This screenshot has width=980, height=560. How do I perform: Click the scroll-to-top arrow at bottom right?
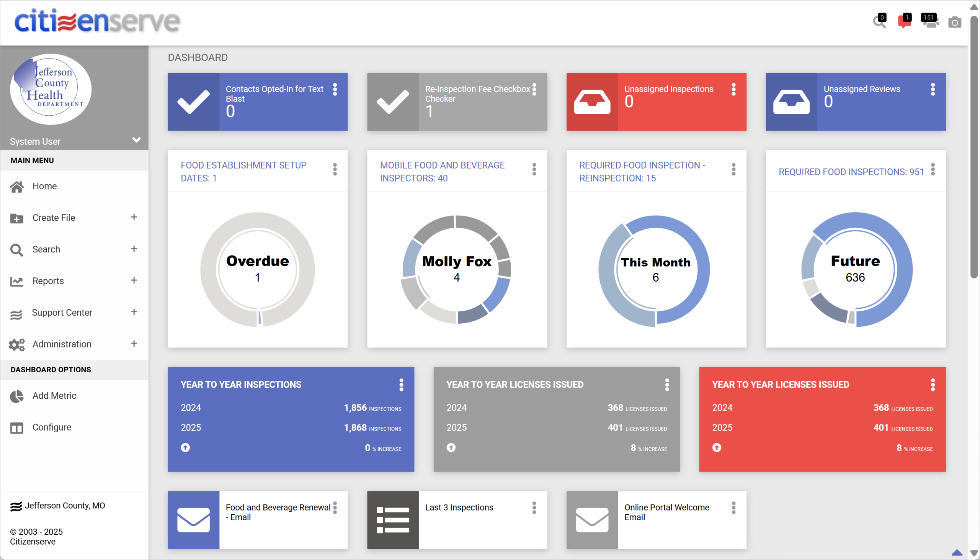tap(957, 553)
